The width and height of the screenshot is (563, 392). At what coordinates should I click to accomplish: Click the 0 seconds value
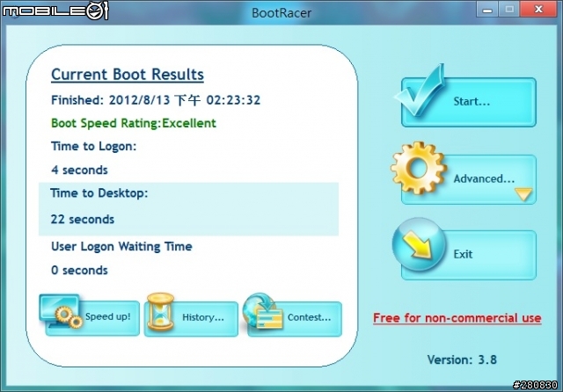(79, 270)
